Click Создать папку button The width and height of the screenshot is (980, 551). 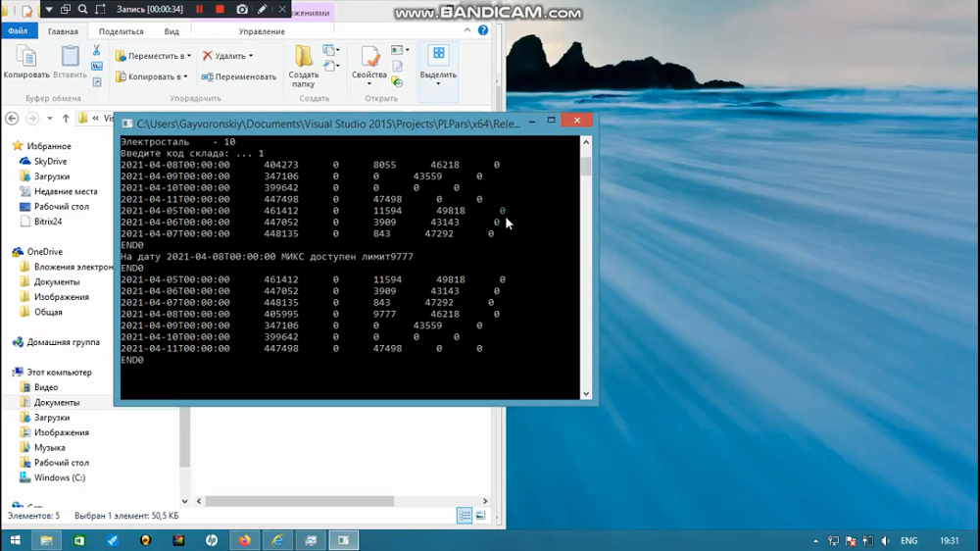[x=304, y=67]
